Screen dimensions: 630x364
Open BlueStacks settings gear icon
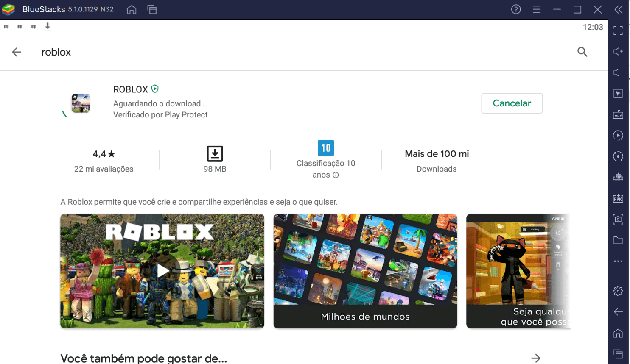click(618, 291)
